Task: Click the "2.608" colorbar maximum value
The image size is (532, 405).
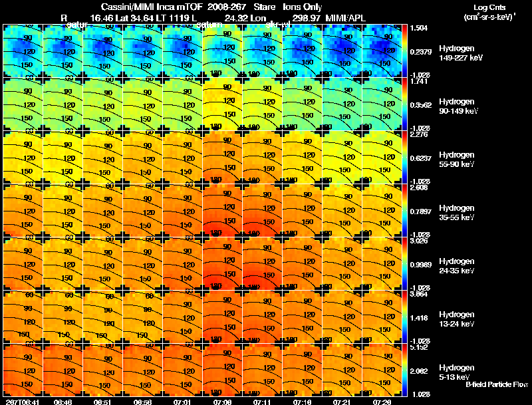Action: (x=419, y=188)
